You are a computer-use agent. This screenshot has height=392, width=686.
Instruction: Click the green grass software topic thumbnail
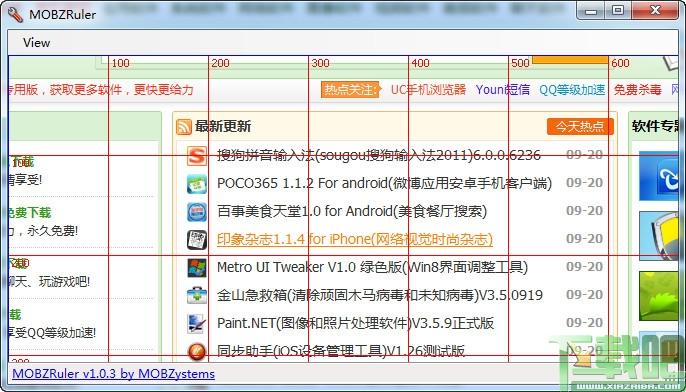pyautogui.click(x=659, y=296)
